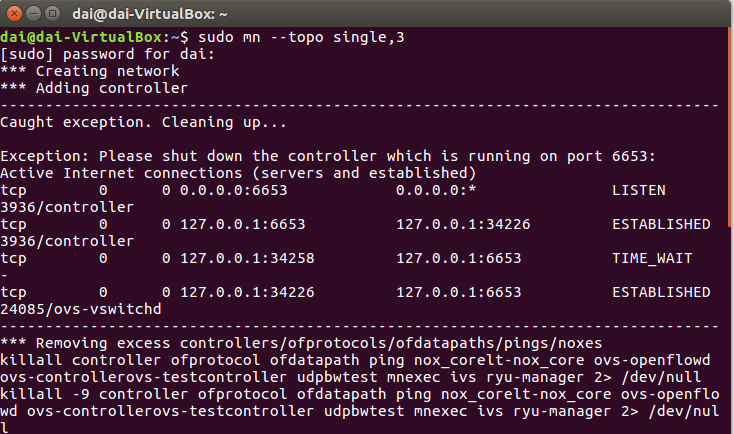Click the window title dai@dai-VirtualBox
The image size is (734, 434).
[150, 14]
